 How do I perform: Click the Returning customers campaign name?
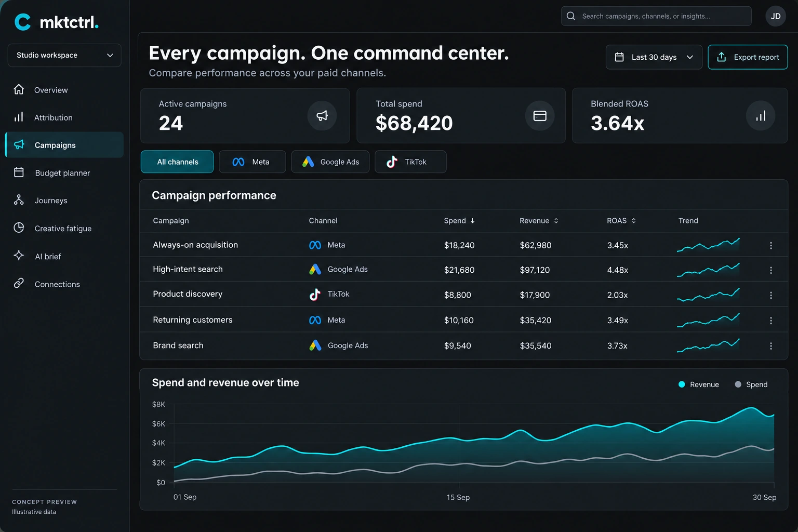point(193,320)
